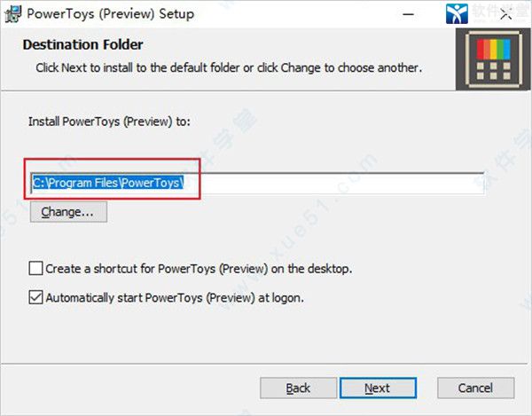Cancel the PowerToys installation
This screenshot has width=532, height=416.
point(476,388)
